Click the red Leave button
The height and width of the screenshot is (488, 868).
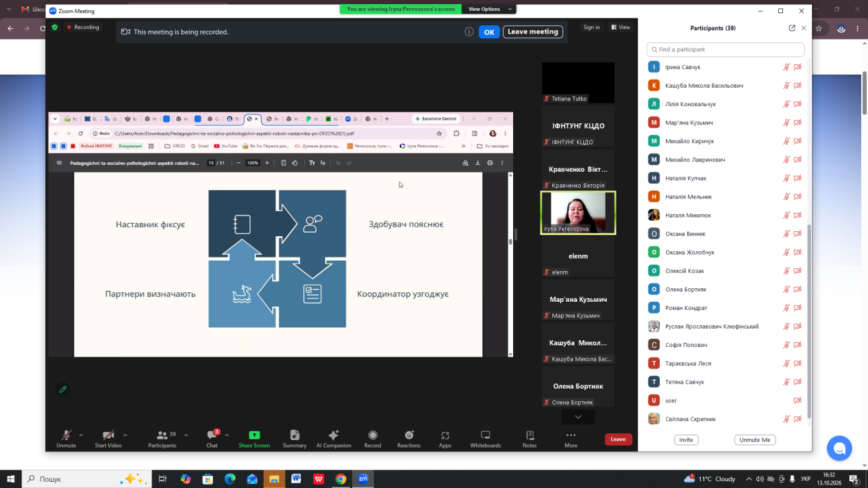tap(618, 439)
